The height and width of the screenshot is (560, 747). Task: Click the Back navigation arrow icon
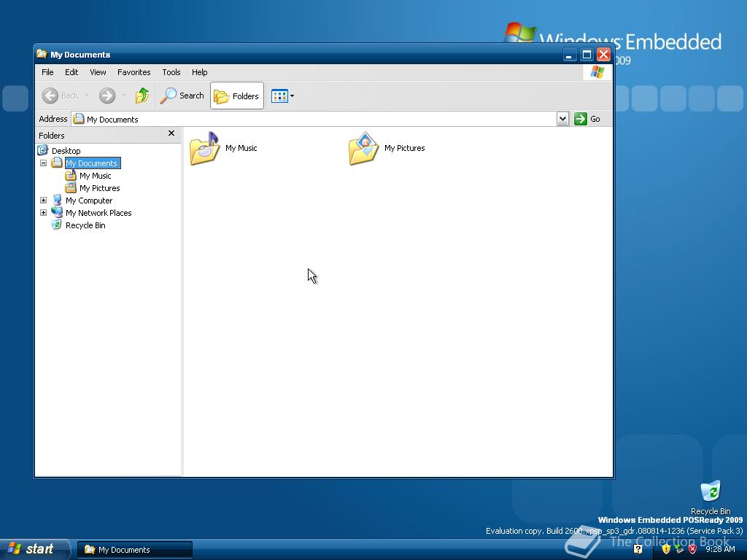50,96
